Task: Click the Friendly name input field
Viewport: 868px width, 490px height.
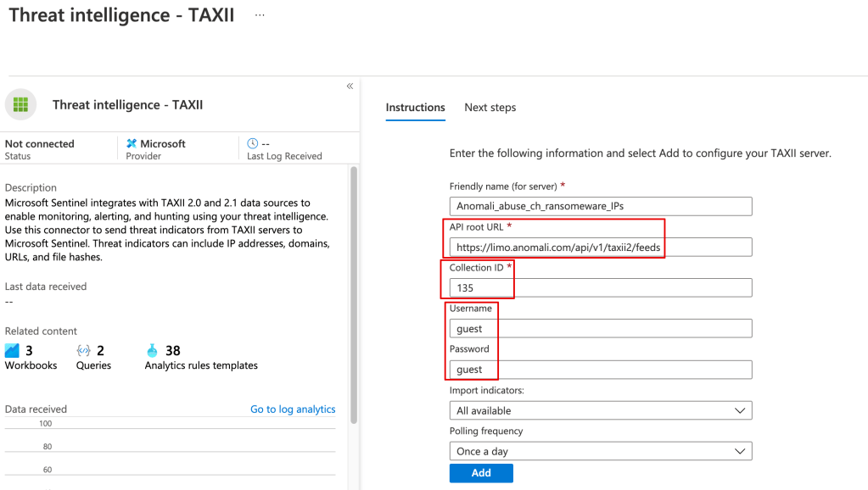Action: pyautogui.click(x=600, y=206)
